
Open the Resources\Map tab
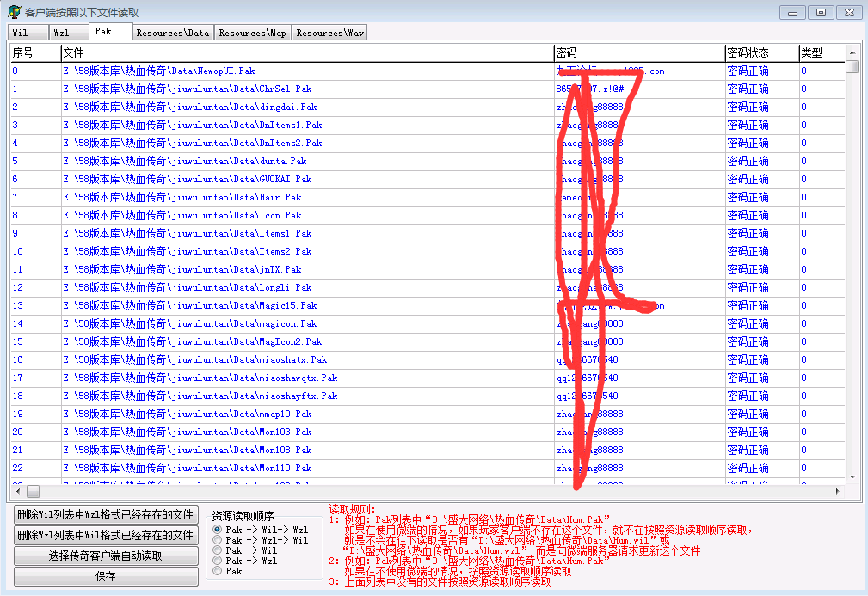click(252, 33)
